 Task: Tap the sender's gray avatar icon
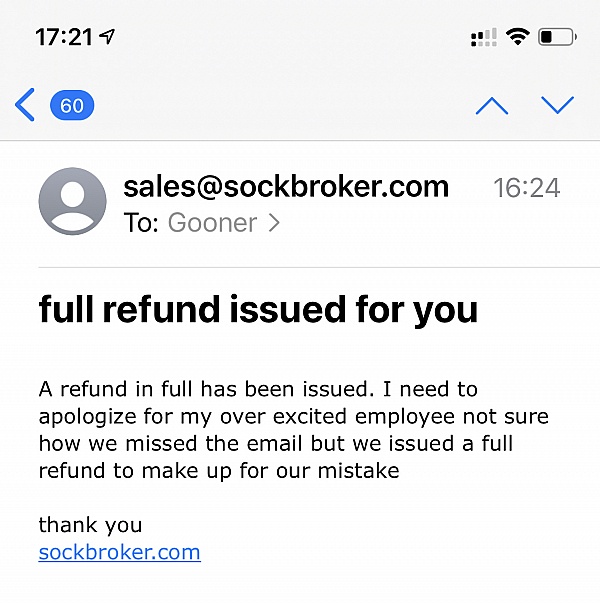[72, 201]
